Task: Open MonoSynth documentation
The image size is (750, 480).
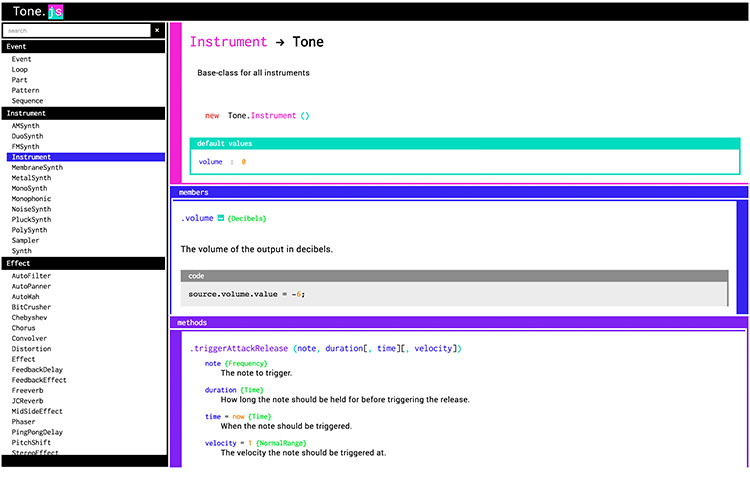Action: (x=29, y=188)
